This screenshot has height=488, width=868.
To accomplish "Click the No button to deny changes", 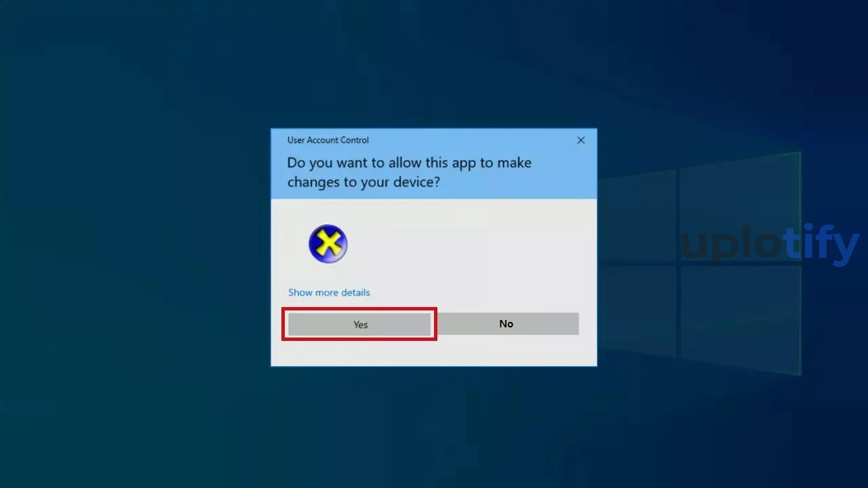I will click(507, 324).
